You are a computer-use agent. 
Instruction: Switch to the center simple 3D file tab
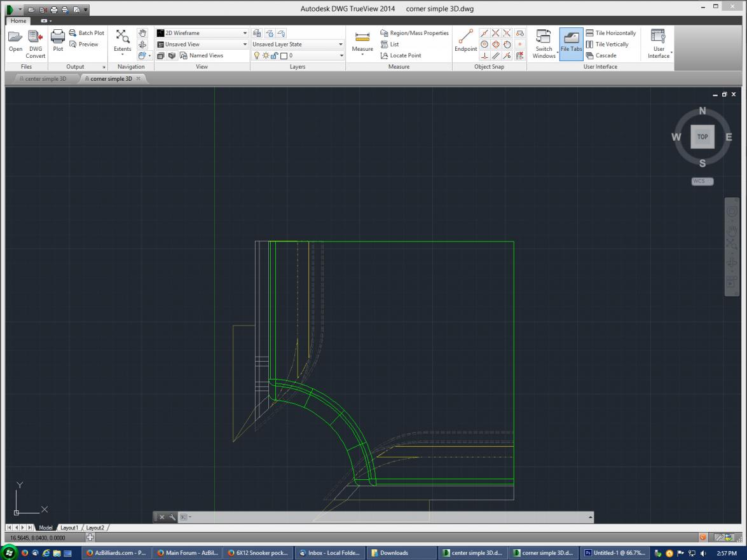click(43, 79)
